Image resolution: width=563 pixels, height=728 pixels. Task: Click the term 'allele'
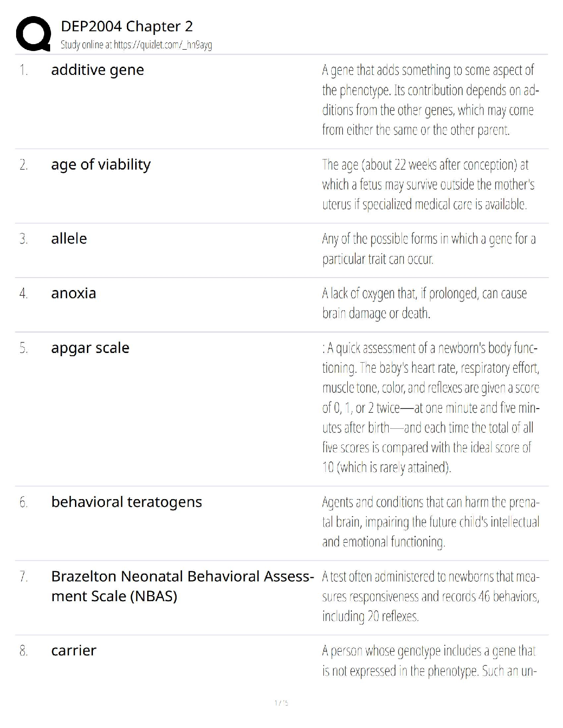coord(69,239)
